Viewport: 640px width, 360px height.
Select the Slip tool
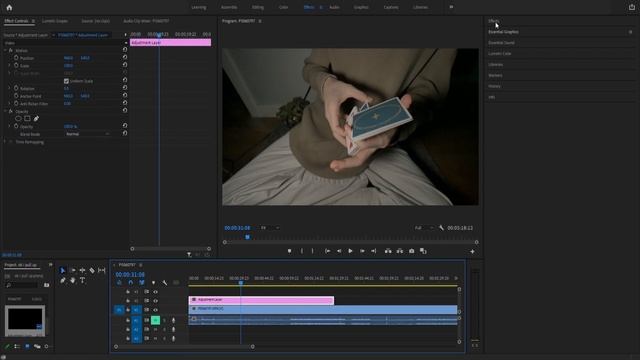[x=102, y=270]
